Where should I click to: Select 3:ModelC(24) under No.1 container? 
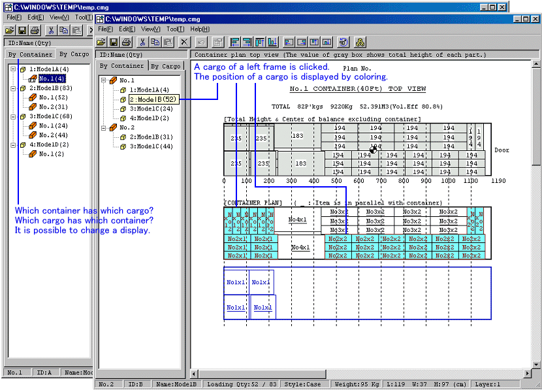coord(151,109)
